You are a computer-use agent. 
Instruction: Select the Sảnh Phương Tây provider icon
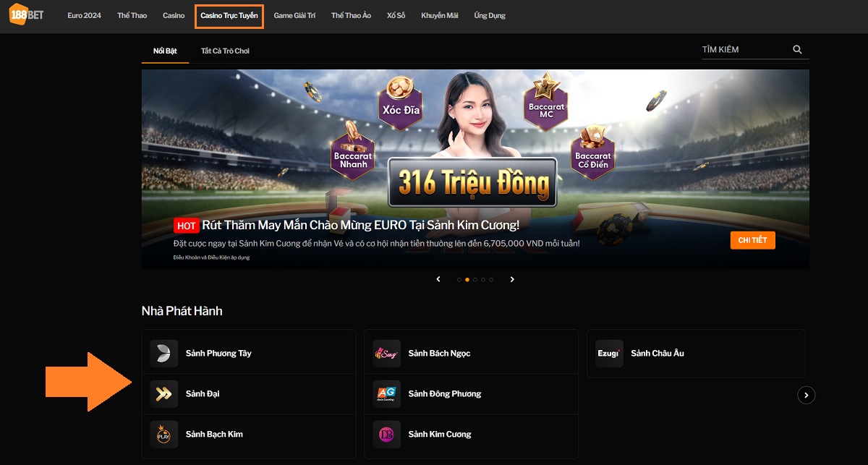point(164,354)
